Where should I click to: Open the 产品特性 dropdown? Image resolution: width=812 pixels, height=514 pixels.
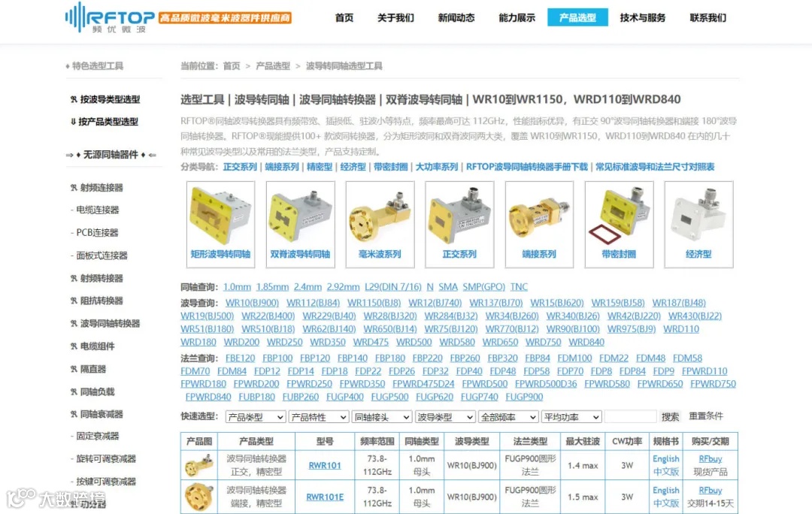(x=319, y=417)
